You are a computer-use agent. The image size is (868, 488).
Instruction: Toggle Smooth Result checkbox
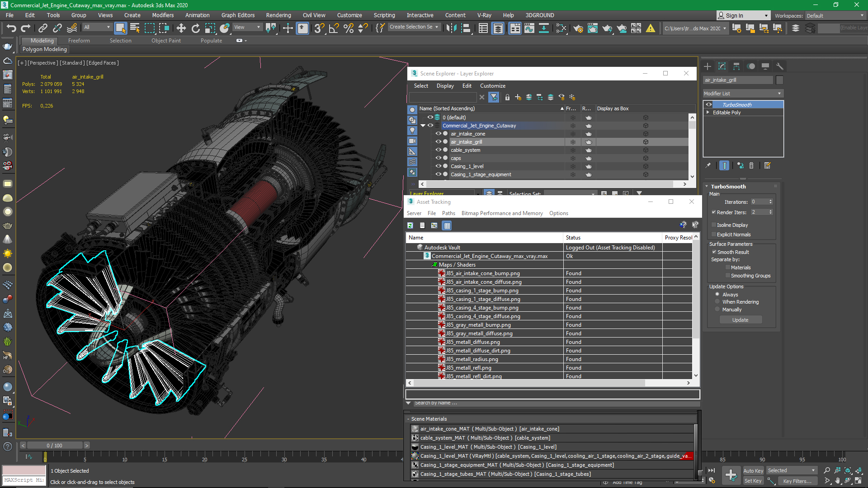[x=714, y=252]
